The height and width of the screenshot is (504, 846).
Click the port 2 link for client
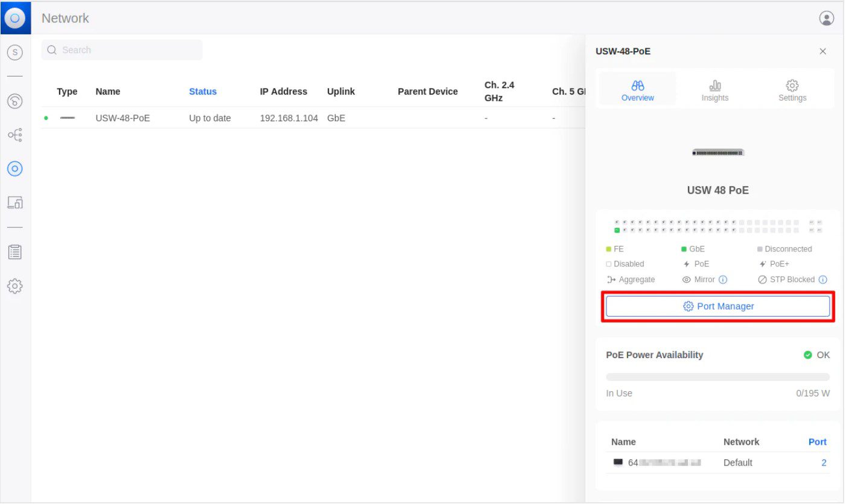click(823, 463)
